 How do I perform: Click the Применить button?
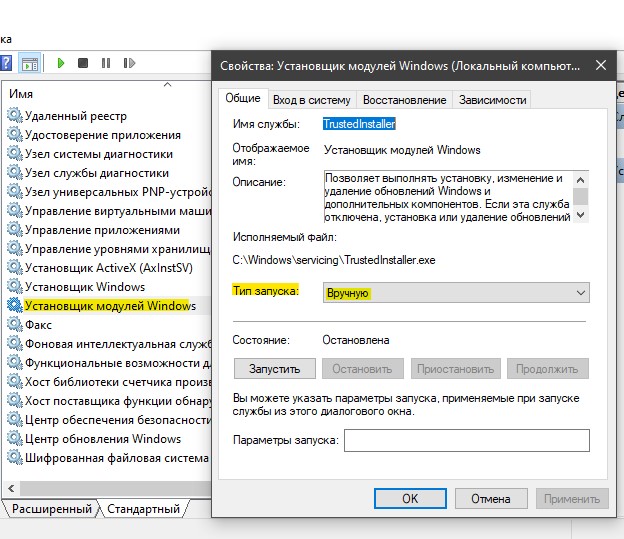pos(572,498)
